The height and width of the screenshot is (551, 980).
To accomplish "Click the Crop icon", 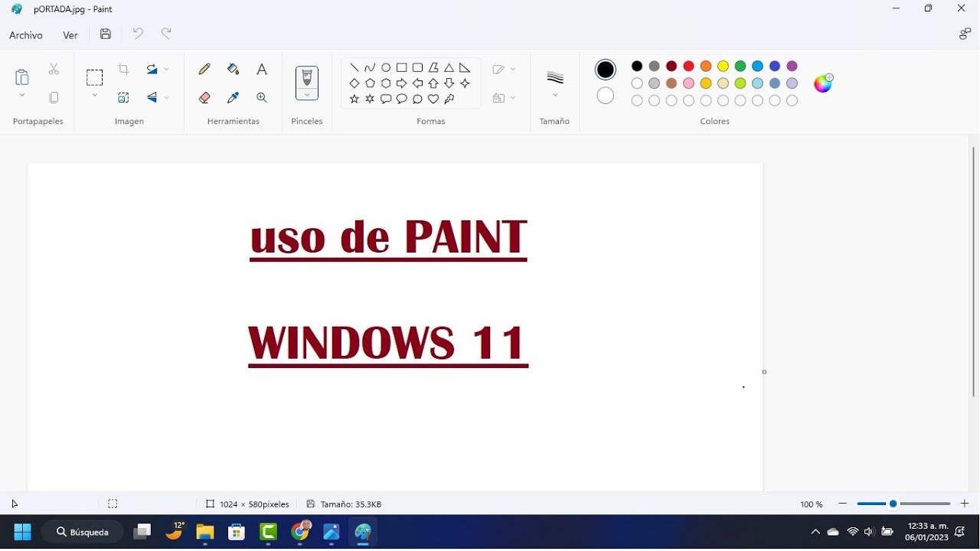I will 123,70.
